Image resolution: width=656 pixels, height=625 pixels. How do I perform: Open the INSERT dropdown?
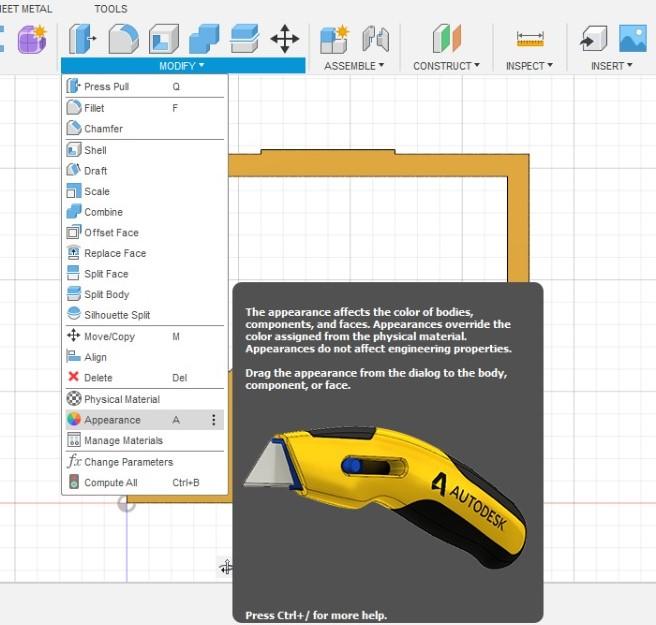coord(611,66)
